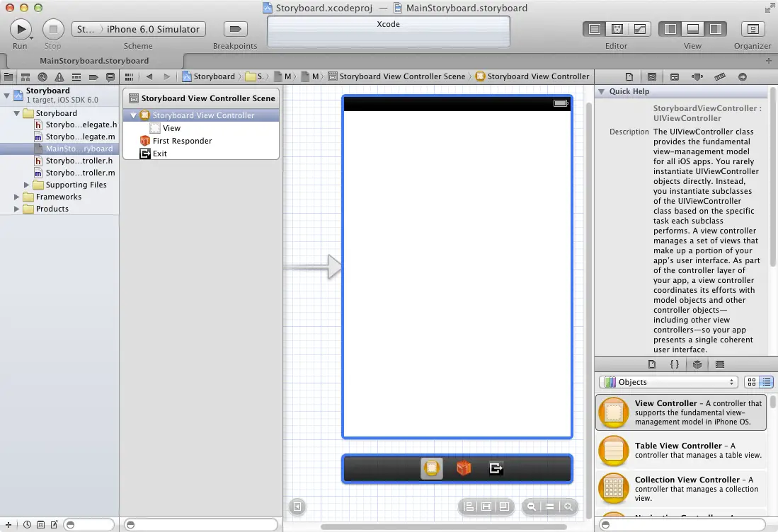The image size is (778, 532).
Task: Switch to the Assistant editor
Action: point(617,29)
